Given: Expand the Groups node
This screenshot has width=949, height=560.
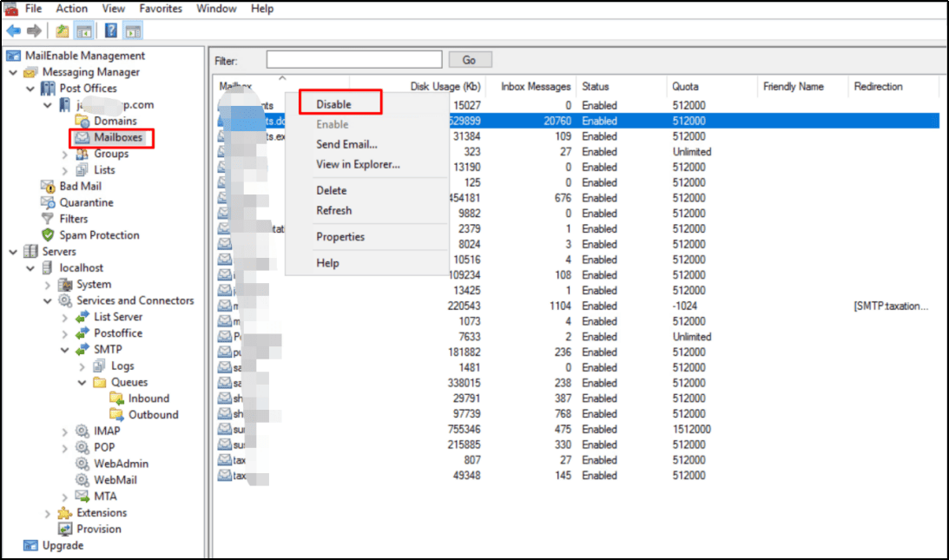Looking at the screenshot, I should coord(65,155).
